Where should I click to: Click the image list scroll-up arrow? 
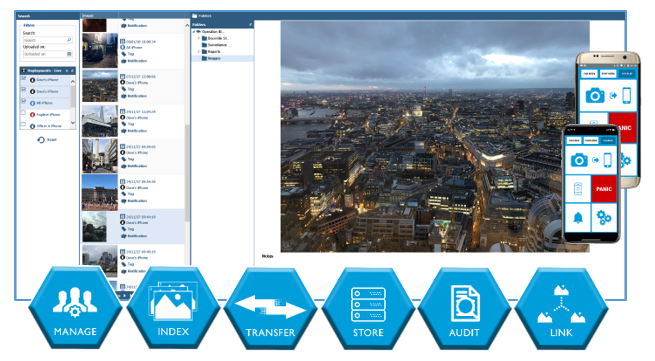pos(187,26)
